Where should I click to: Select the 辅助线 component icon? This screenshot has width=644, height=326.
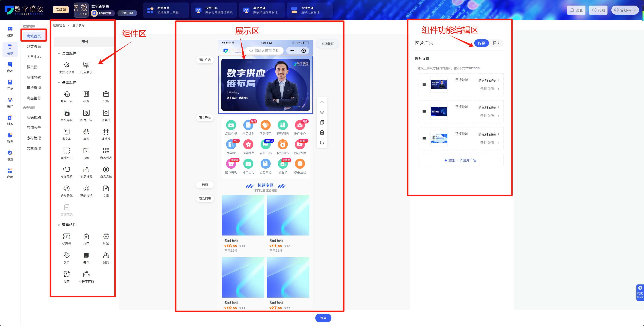pyautogui.click(x=106, y=132)
